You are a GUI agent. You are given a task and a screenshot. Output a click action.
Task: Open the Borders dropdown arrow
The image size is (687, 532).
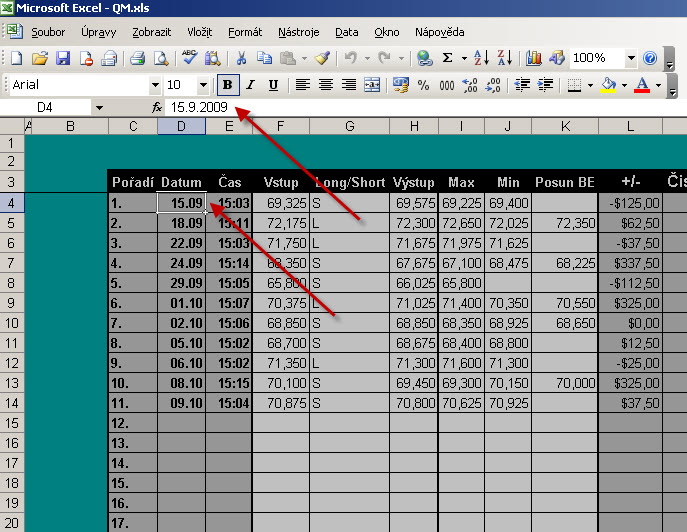pos(590,85)
